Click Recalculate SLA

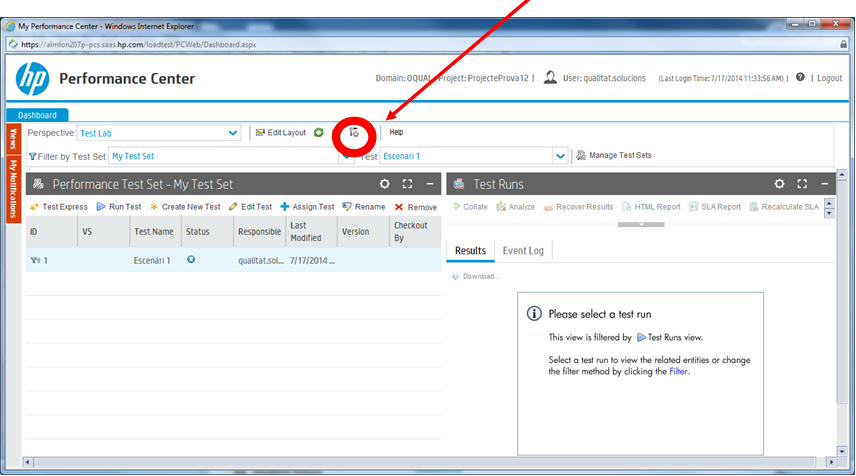click(x=784, y=207)
